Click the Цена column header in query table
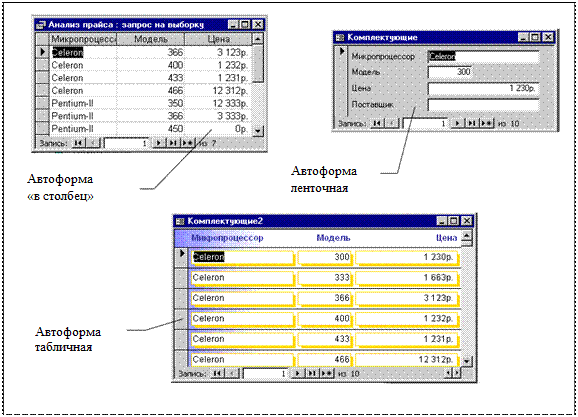The image size is (578, 417). [x=219, y=39]
